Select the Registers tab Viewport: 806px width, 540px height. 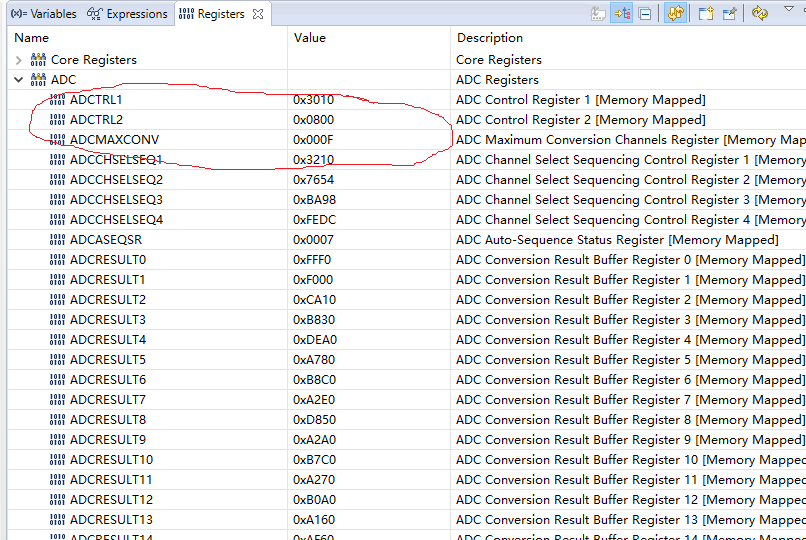212,14
